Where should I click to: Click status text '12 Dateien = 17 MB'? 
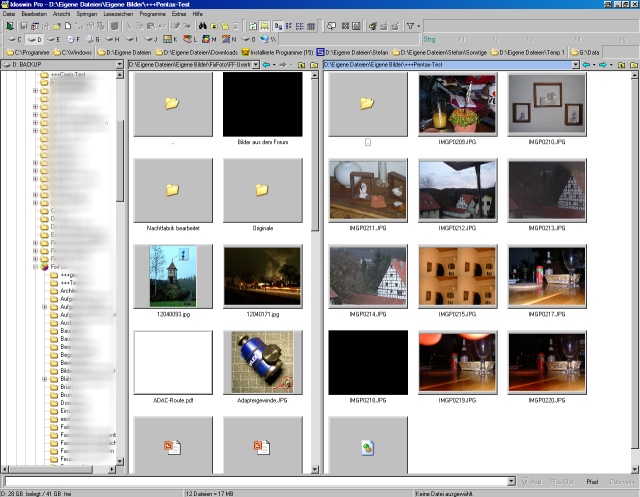(x=210, y=493)
